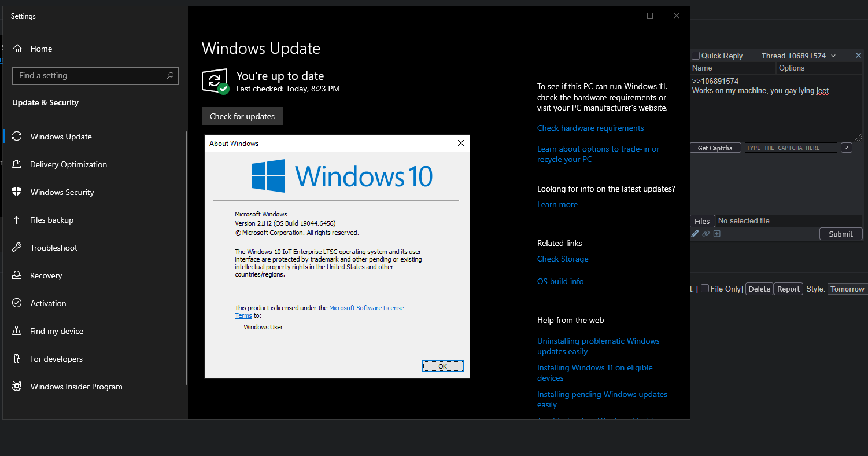This screenshot has width=868, height=456.
Task: Click the Get Captcha button
Action: pos(715,148)
